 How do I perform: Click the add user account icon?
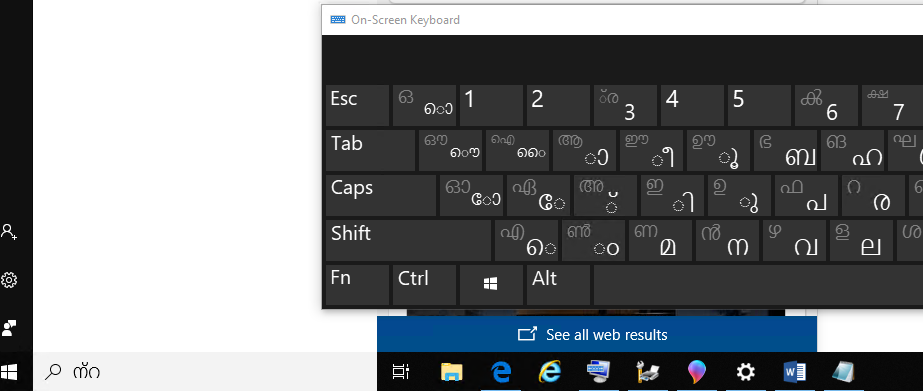tap(9, 231)
